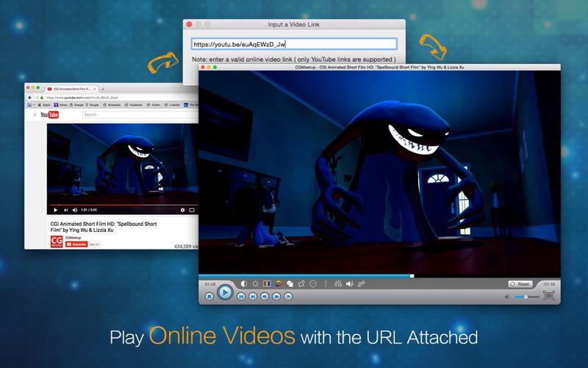Click the YouTube Search field

tap(140, 115)
